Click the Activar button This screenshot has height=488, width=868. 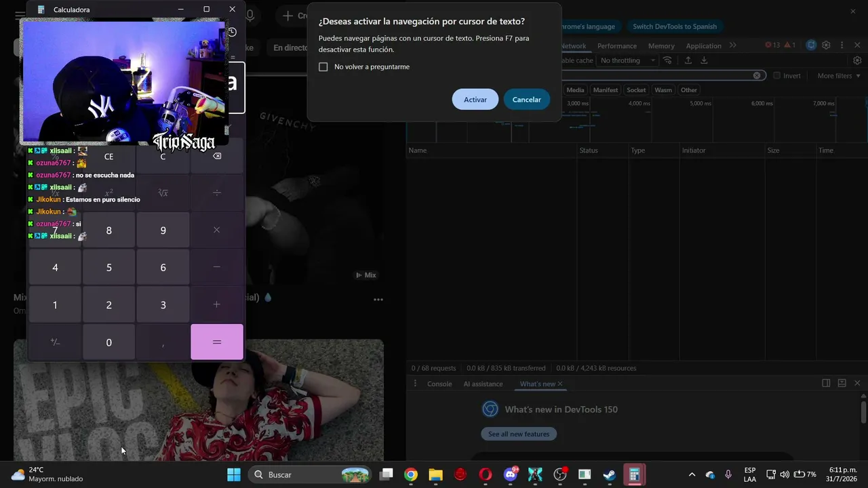pyautogui.click(x=475, y=100)
